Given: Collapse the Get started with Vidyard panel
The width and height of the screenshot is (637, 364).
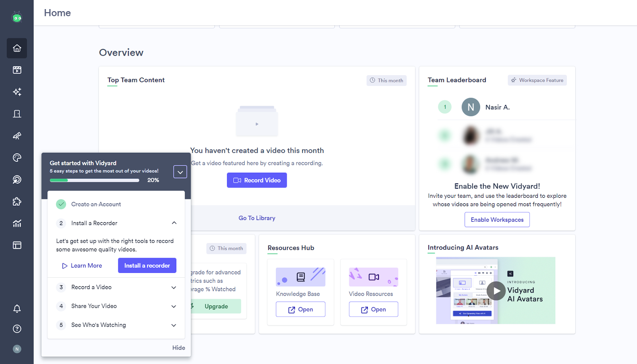Looking at the screenshot, I should coord(180,172).
